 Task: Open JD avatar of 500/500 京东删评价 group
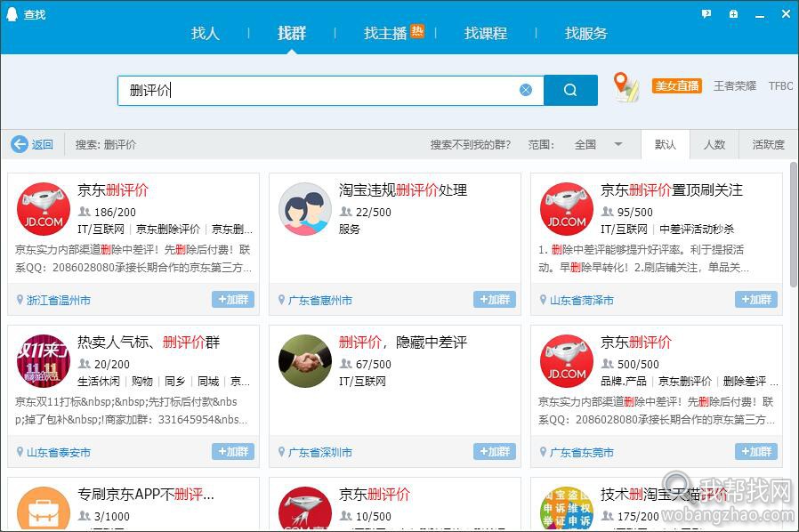pyautogui.click(x=567, y=361)
